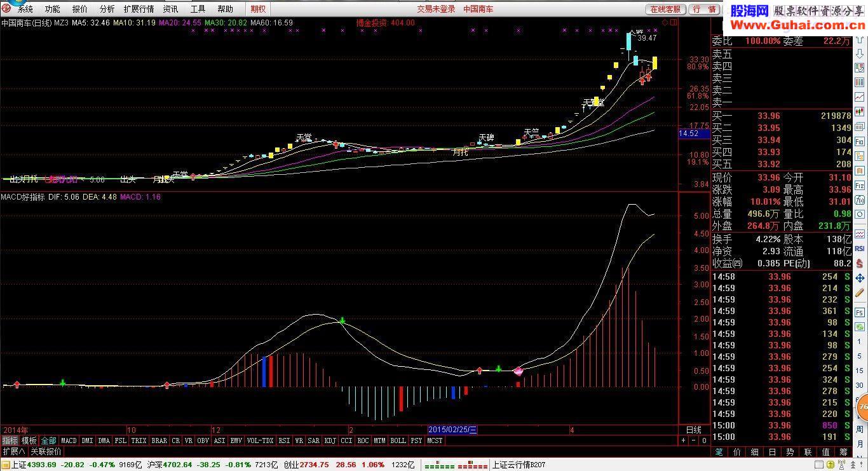This screenshot has height=471, width=868.
Task: Click the 15:00 trade row with volume 850
Action: (x=781, y=425)
